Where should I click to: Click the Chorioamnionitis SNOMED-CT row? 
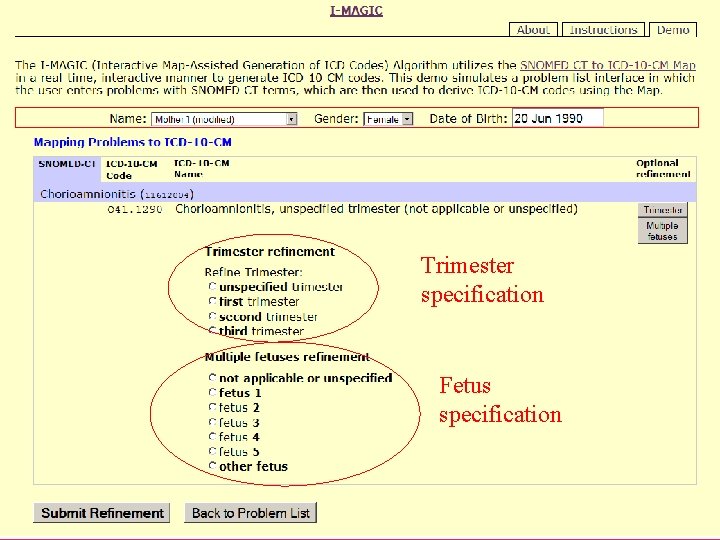(365, 194)
